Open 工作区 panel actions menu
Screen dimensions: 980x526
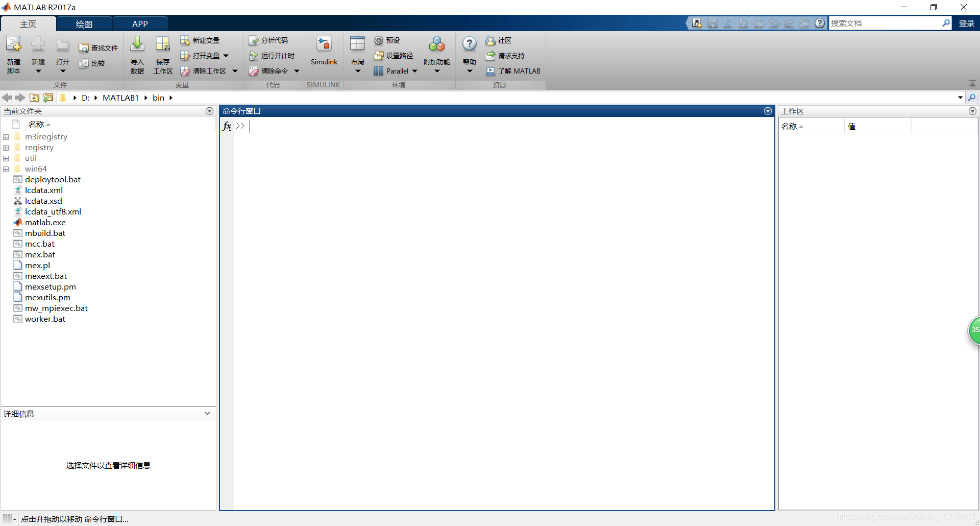pyautogui.click(x=972, y=111)
